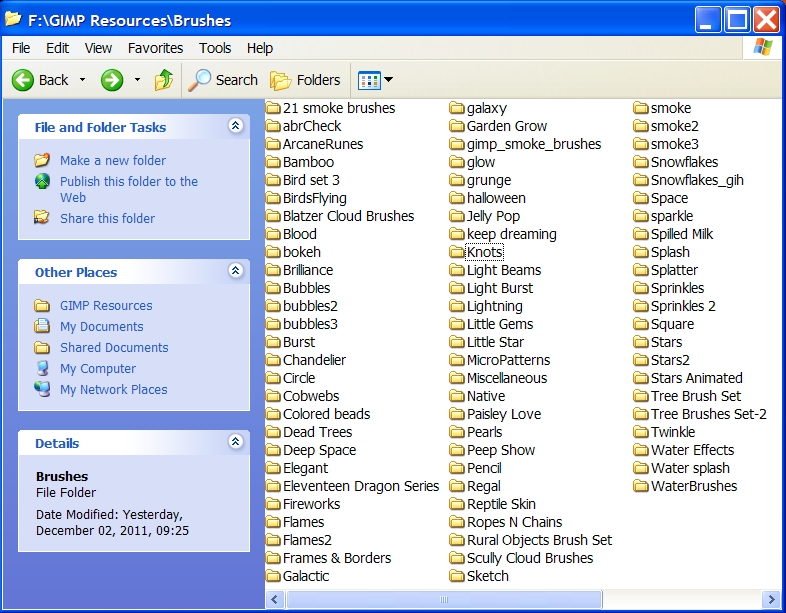
Task: Select the Stars Animated folder icon
Action: click(641, 378)
